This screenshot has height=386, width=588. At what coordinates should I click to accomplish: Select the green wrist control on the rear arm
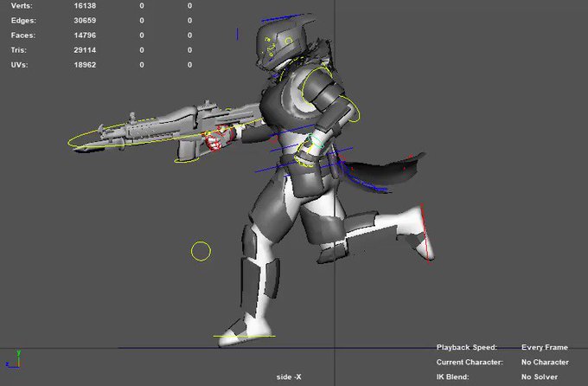pyautogui.click(x=315, y=142)
